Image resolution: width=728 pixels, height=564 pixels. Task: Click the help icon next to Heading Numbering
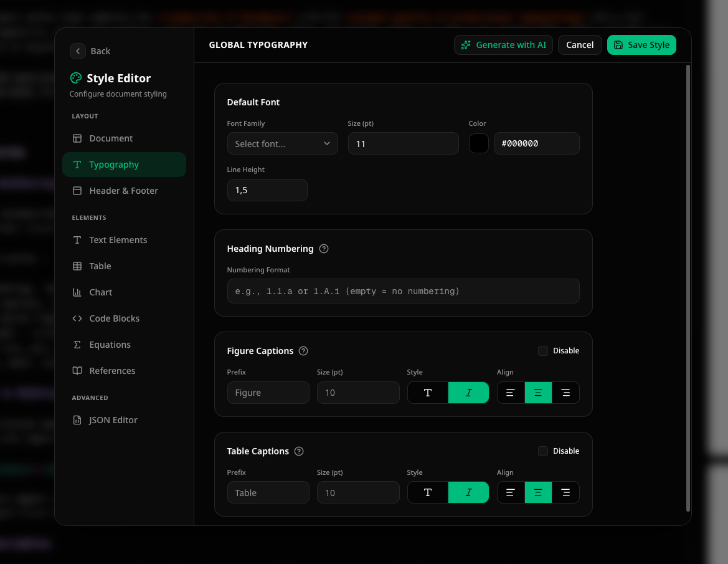tap(324, 249)
